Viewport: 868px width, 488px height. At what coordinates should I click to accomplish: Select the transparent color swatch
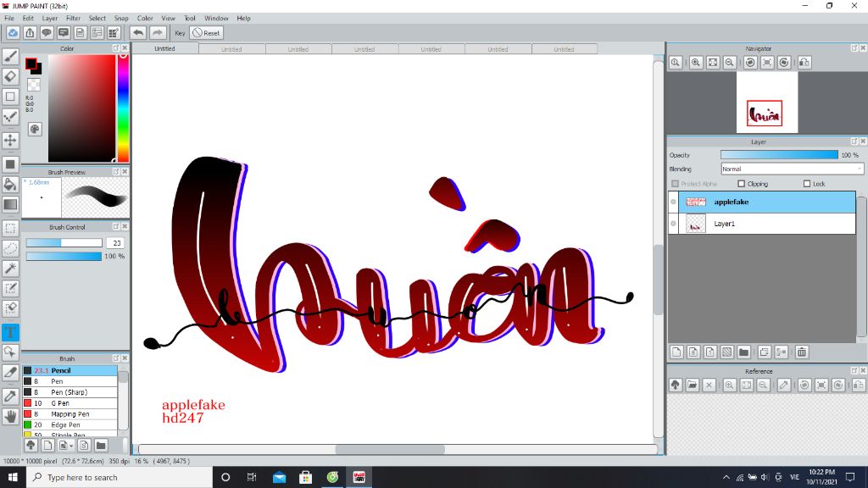(34, 84)
